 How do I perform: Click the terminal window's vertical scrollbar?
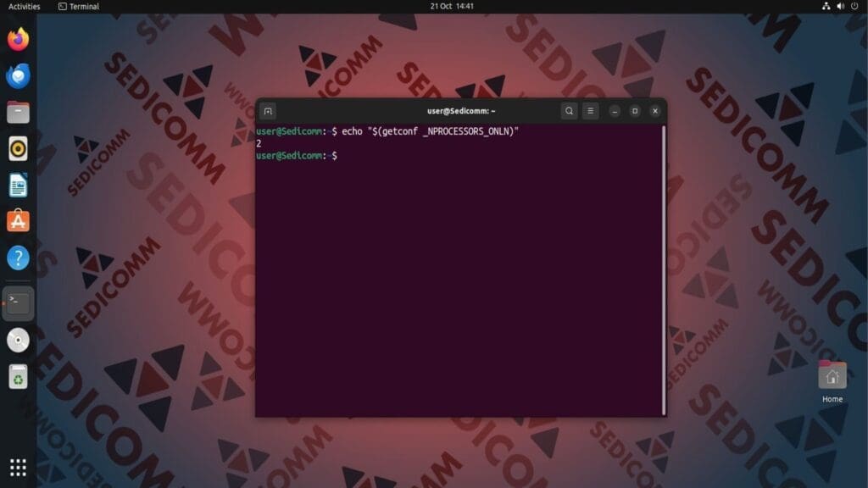(x=663, y=270)
